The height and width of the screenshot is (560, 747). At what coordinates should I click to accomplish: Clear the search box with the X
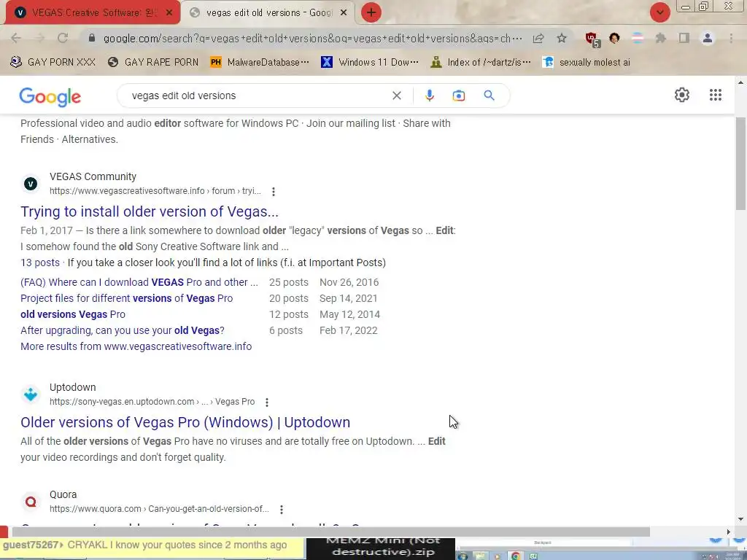(x=396, y=96)
